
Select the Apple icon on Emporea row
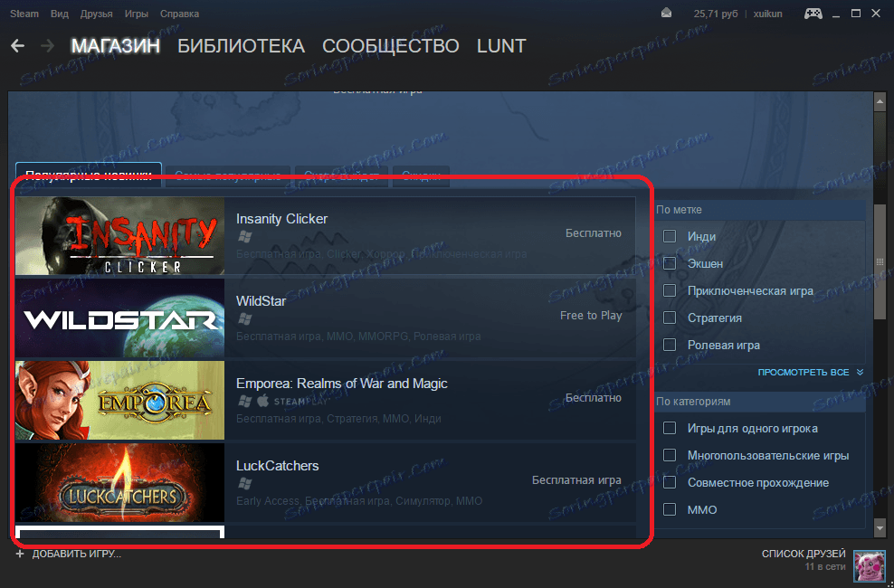coord(262,399)
